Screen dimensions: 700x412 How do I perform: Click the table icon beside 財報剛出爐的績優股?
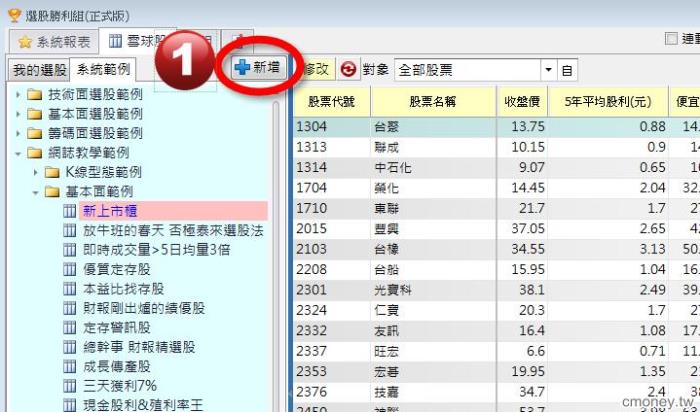tap(70, 308)
